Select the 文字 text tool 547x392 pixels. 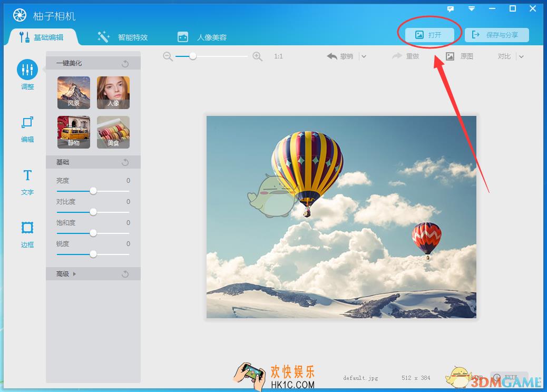(27, 175)
